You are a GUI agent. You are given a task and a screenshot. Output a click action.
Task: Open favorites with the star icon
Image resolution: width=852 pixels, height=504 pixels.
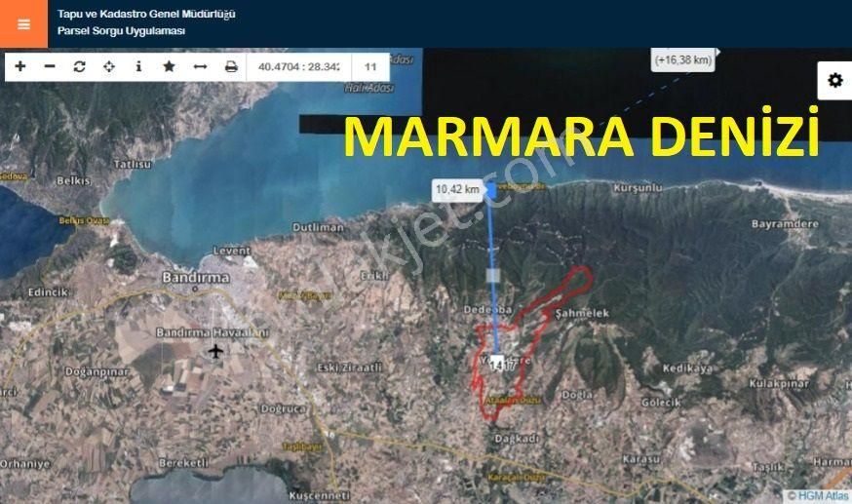coord(169,66)
